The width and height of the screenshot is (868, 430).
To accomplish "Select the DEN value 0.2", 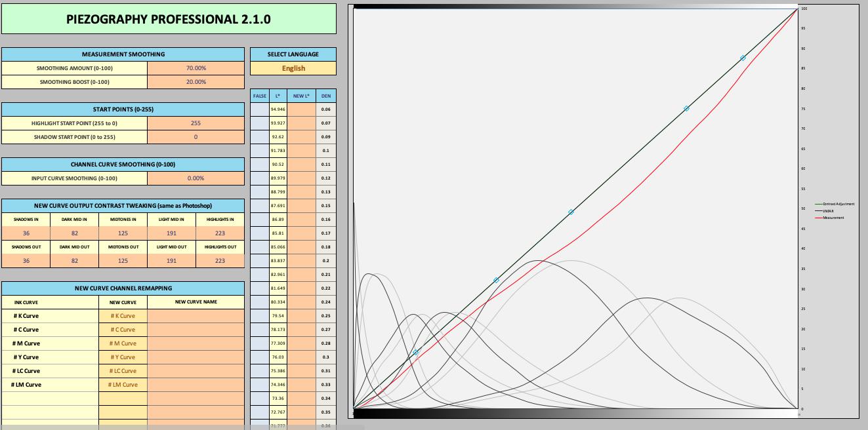I will [x=326, y=261].
